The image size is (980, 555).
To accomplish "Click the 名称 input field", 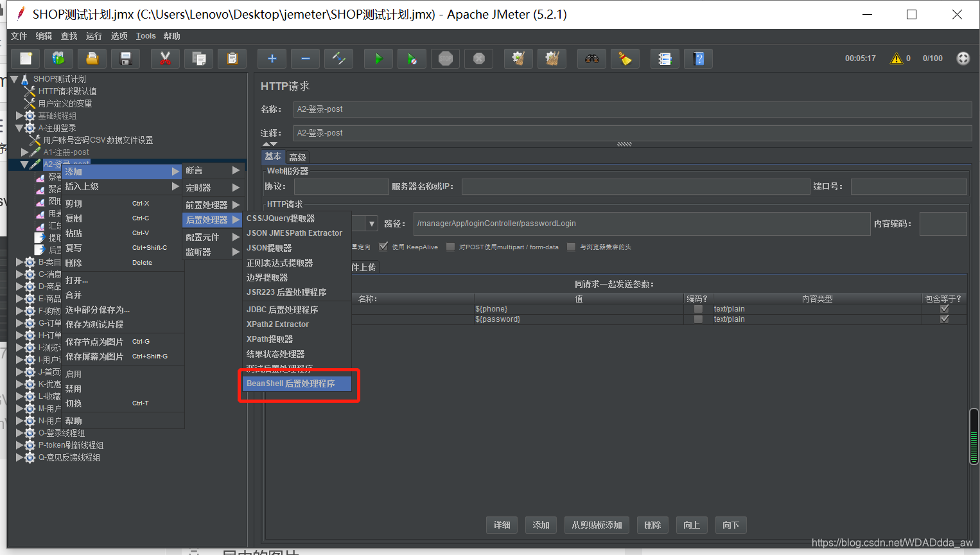I will 633,109.
